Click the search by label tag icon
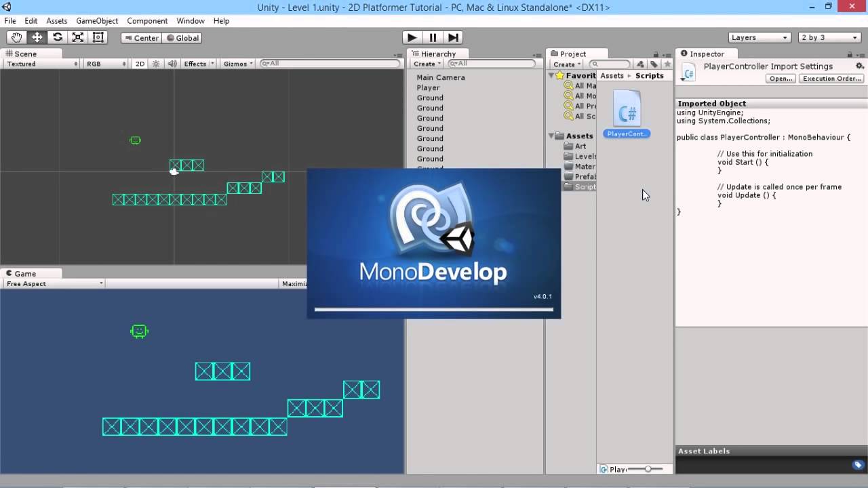The height and width of the screenshot is (488, 868). coord(654,64)
